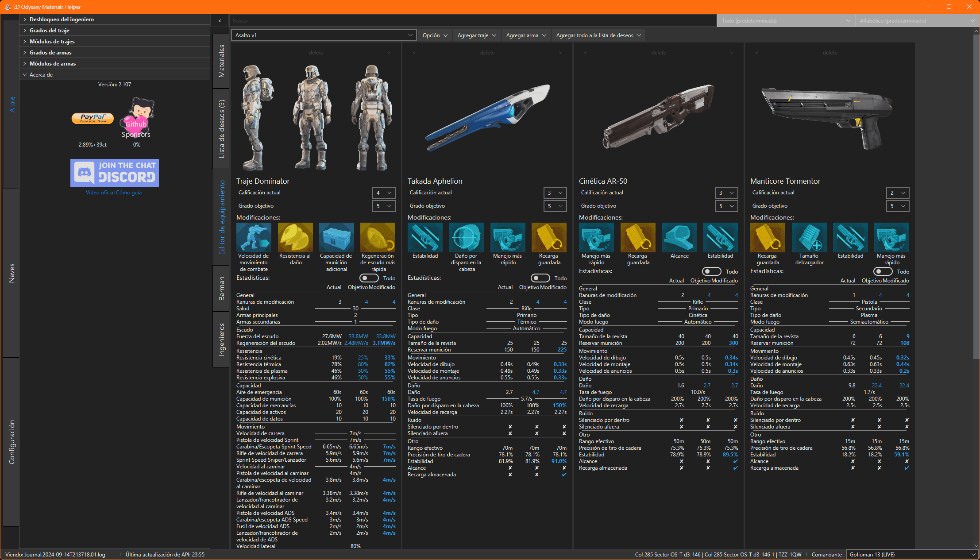Click the Agregar arma button
The width and height of the screenshot is (980, 560).
click(526, 35)
